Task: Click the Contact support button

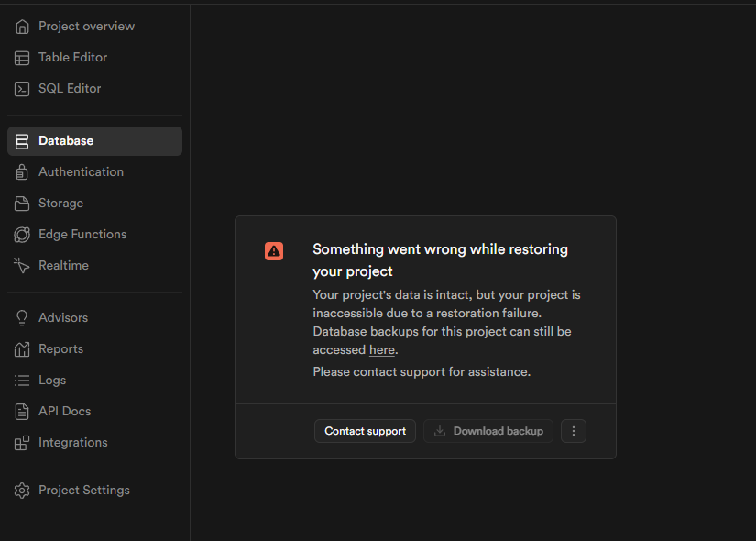Action: tap(365, 431)
